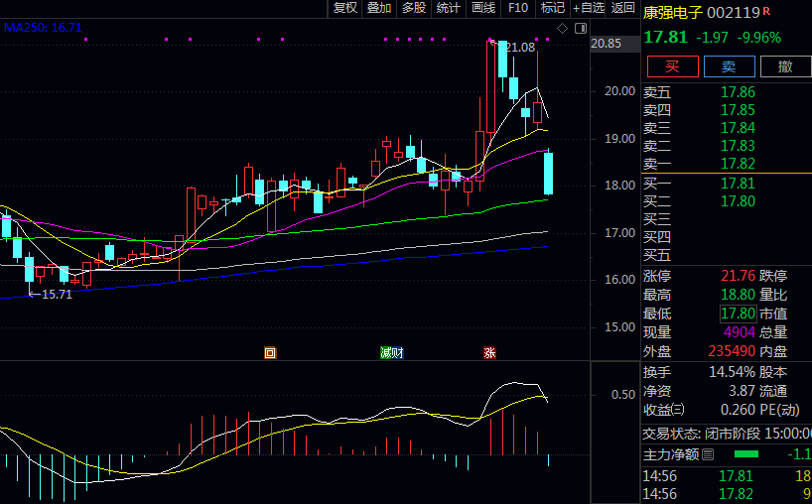
Task: Click the current price 17.81 header
Action: click(665, 38)
